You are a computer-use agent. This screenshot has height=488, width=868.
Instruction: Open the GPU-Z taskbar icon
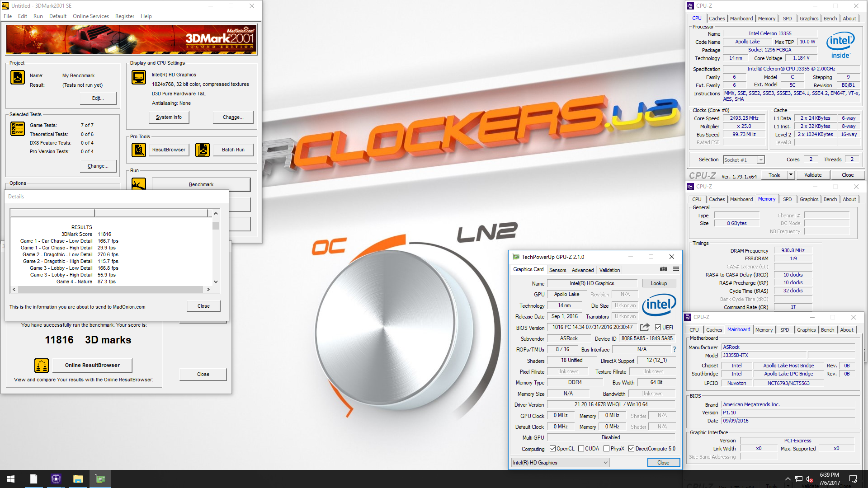[100, 479]
